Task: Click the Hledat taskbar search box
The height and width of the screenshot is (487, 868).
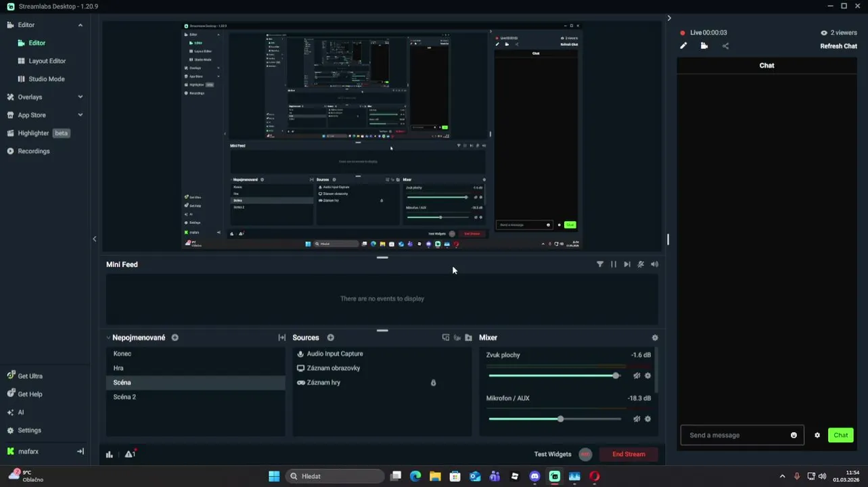Action: (335, 476)
